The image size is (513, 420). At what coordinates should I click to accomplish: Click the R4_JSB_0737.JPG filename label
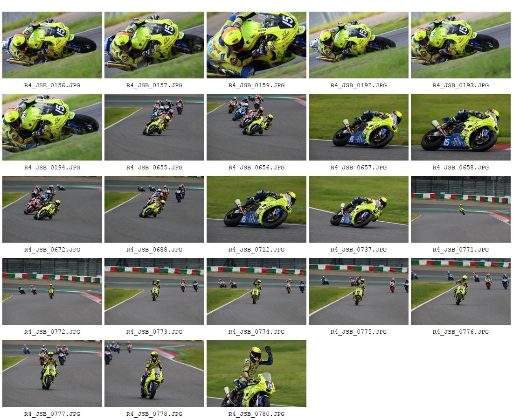359,250
